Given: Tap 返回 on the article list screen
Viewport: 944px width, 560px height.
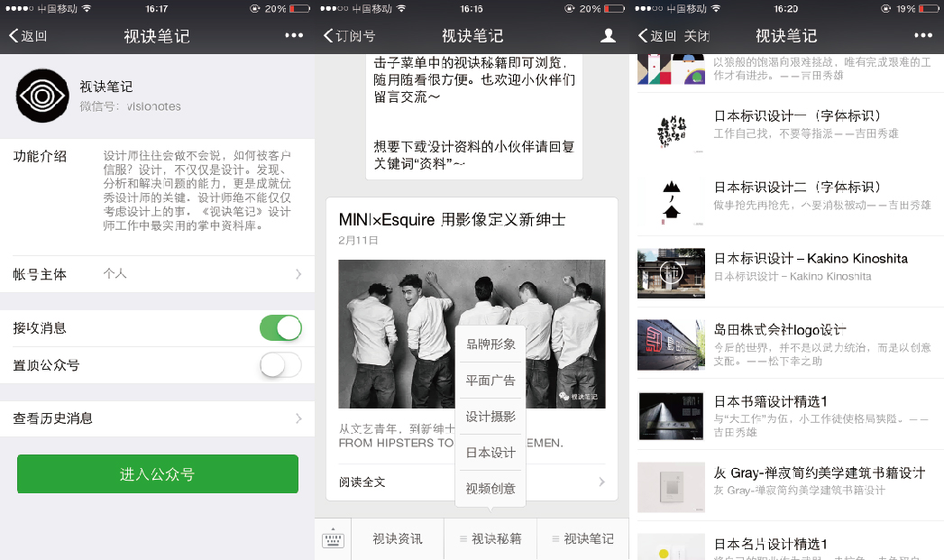Looking at the screenshot, I should pos(656,35).
